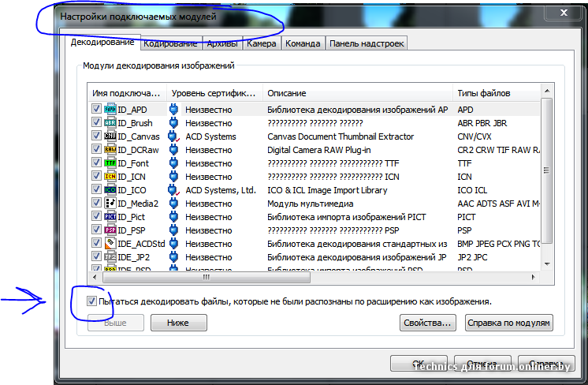Click certification plug icon in IDE_ACDStd row

[173, 243]
